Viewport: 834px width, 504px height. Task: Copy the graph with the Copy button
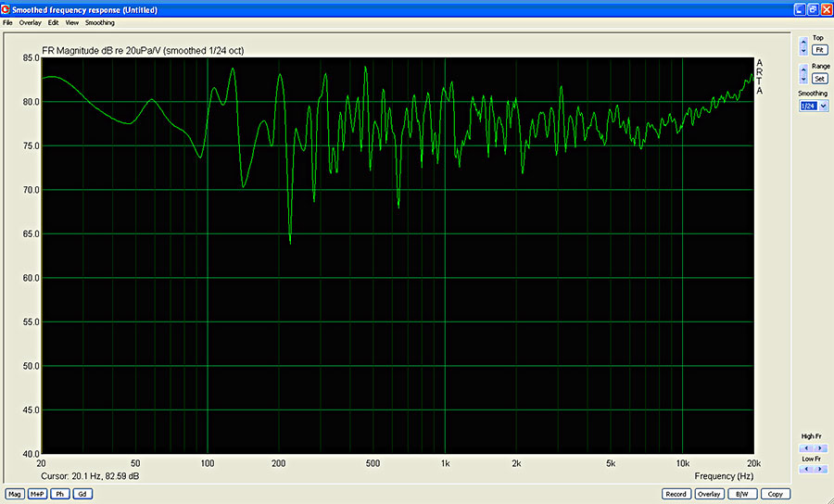(776, 494)
